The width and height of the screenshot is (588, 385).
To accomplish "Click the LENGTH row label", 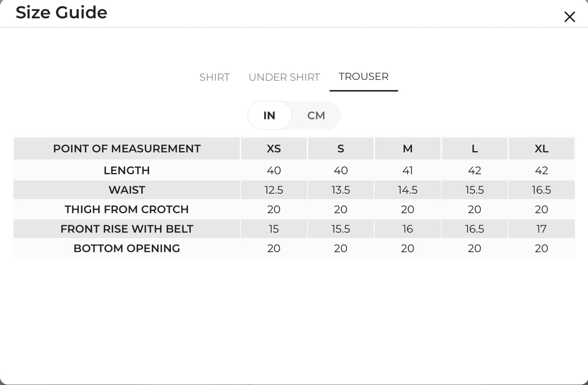I will click(x=127, y=170).
